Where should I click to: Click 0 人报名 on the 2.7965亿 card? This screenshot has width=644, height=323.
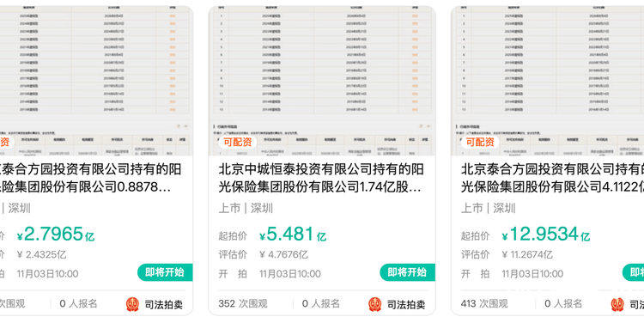click(x=78, y=304)
